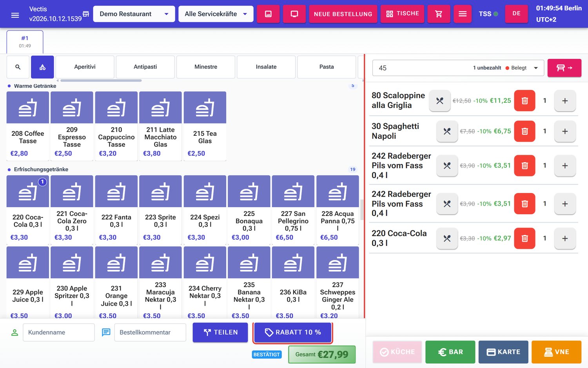The height and width of the screenshot is (368, 588).
Task: Select order tab #1
Action: click(x=25, y=42)
